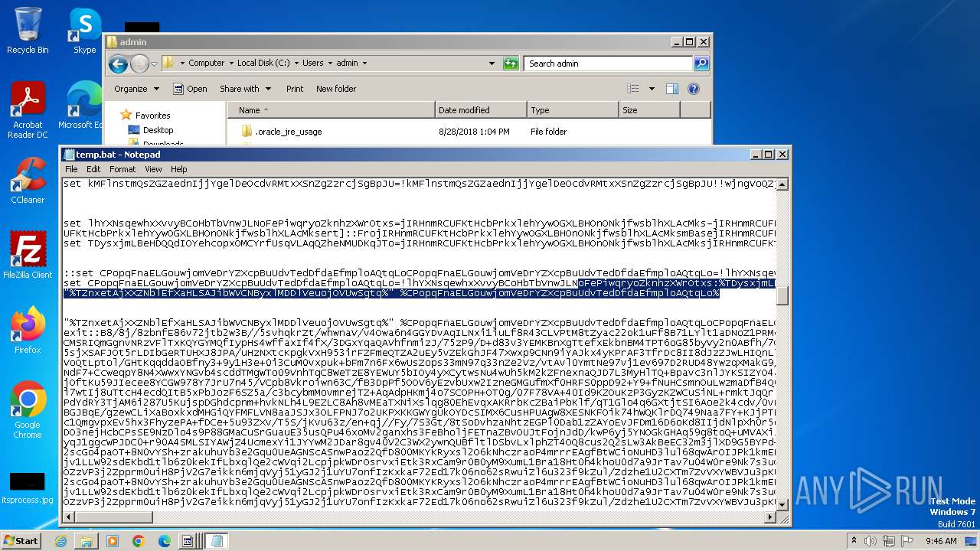This screenshot has width=980, height=551.
Task: Sort files by Date modified column
Action: point(479,110)
